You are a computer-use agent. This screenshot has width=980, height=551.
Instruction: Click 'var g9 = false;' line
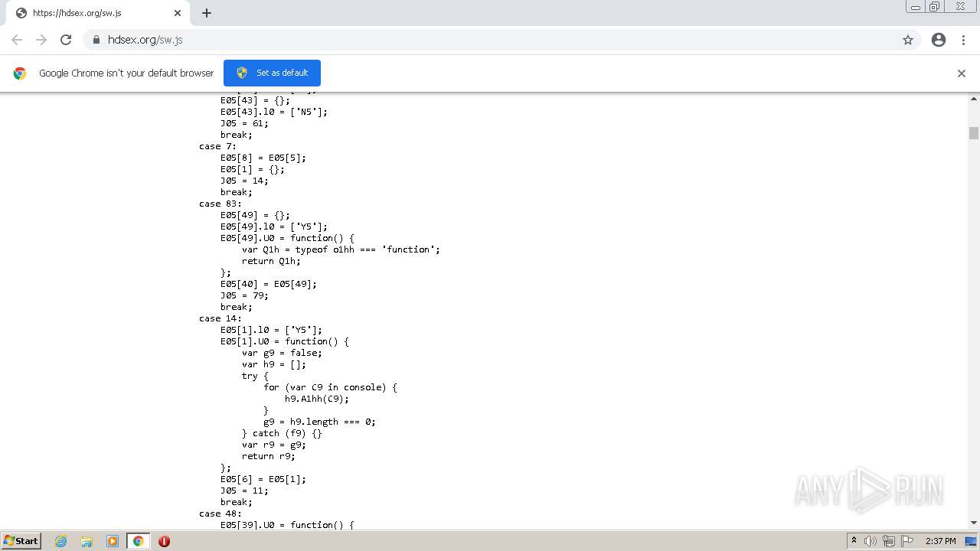[x=282, y=353]
